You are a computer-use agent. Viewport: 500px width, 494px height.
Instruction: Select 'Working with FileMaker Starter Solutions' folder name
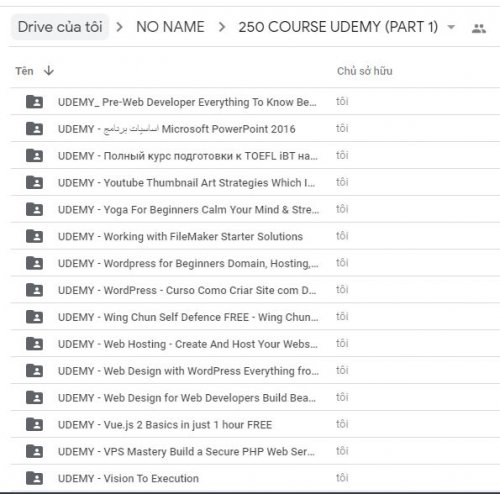pyautogui.click(x=180, y=236)
